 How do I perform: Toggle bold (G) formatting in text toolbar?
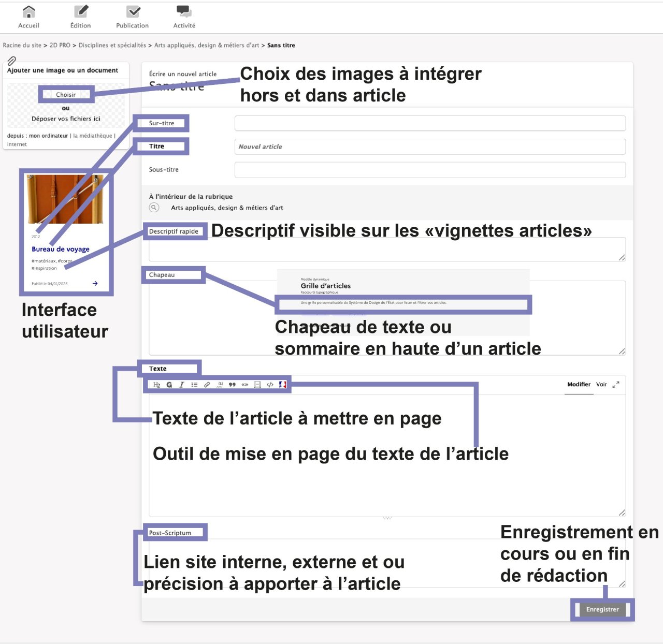[x=169, y=385]
